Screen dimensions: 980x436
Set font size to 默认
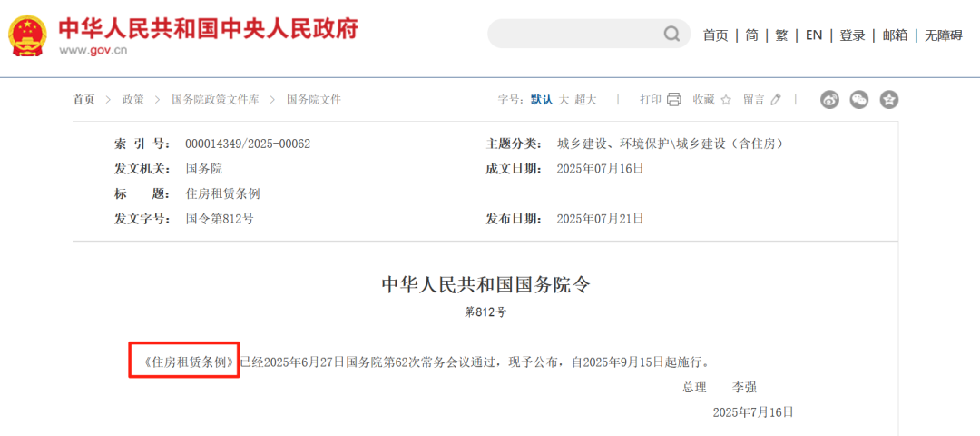542,100
